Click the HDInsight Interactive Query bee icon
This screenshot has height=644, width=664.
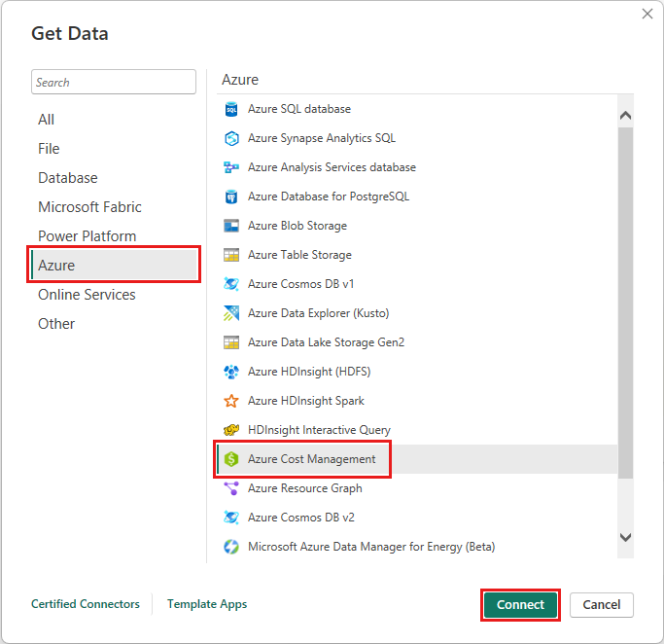point(231,430)
